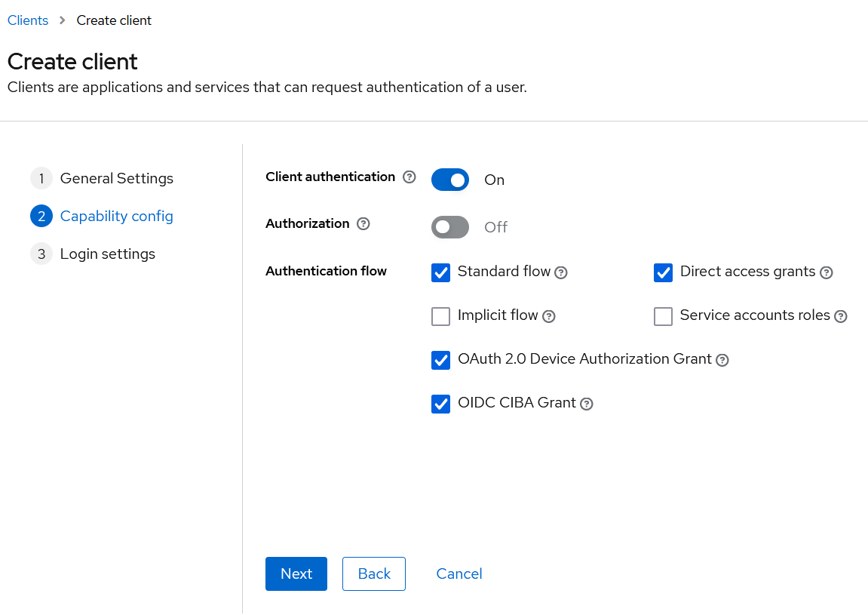Enable the Authorization toggle
Screen dimensions: 868x615
[x=450, y=227]
